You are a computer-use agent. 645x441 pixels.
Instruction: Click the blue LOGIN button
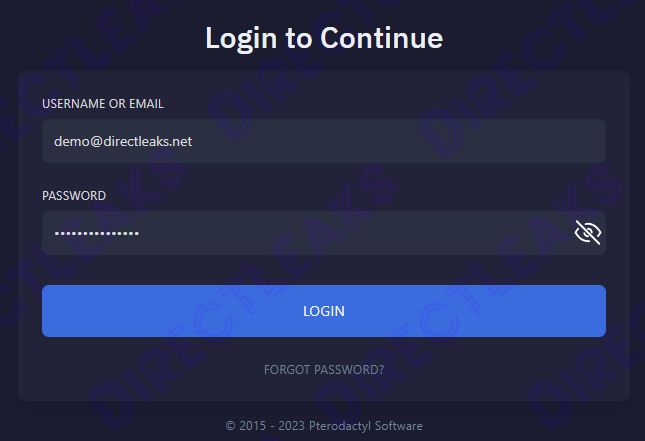(x=323, y=311)
